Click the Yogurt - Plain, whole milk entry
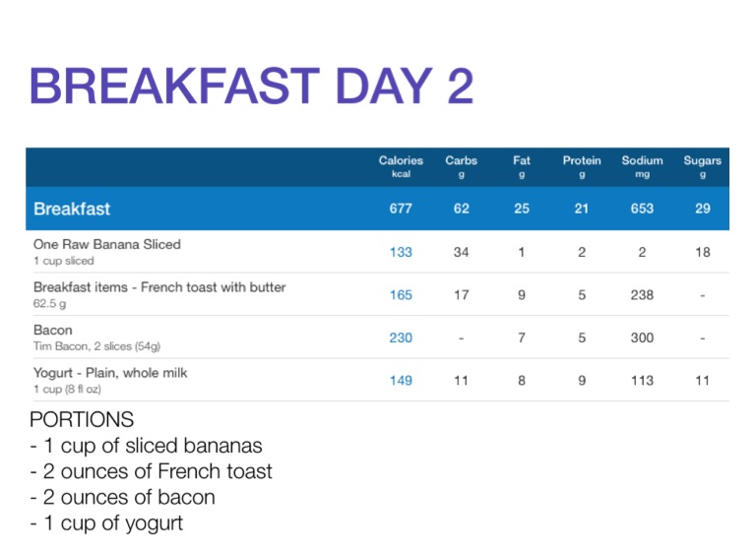 (110, 373)
